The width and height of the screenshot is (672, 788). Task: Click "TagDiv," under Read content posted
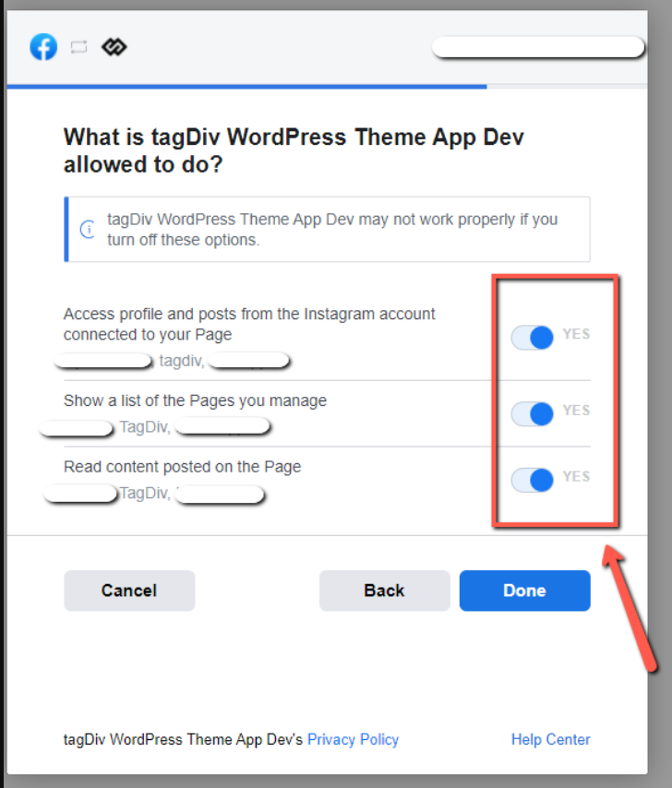click(145, 494)
